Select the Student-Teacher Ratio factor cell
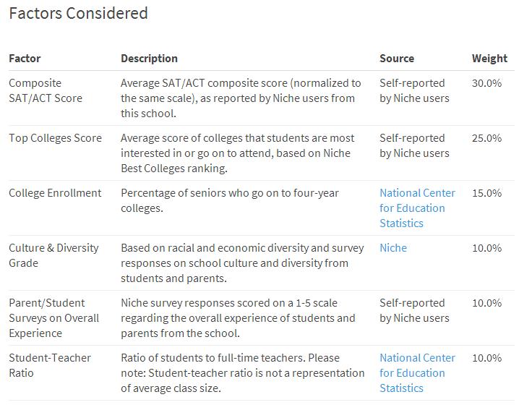Screen dimensions: 532x418 (50, 365)
